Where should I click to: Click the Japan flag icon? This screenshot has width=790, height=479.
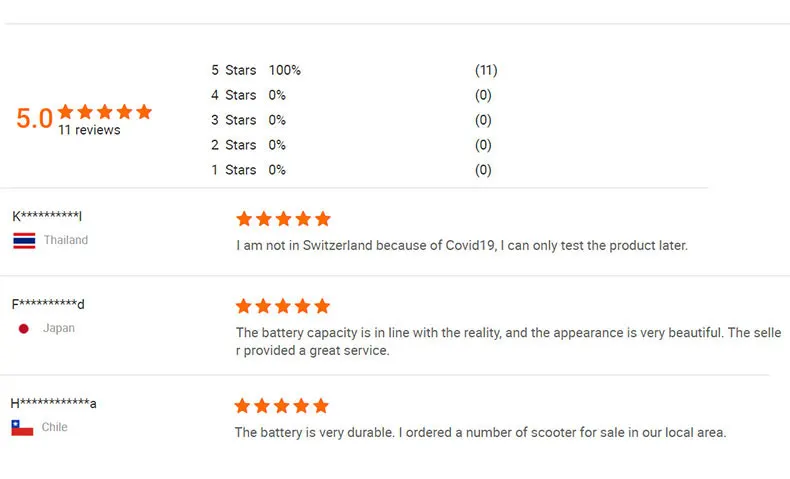(x=24, y=328)
